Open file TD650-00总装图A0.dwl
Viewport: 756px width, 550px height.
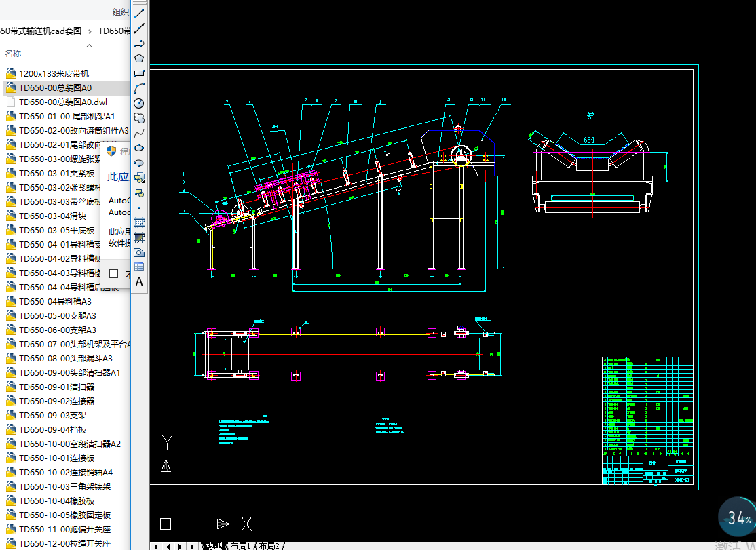pos(62,102)
